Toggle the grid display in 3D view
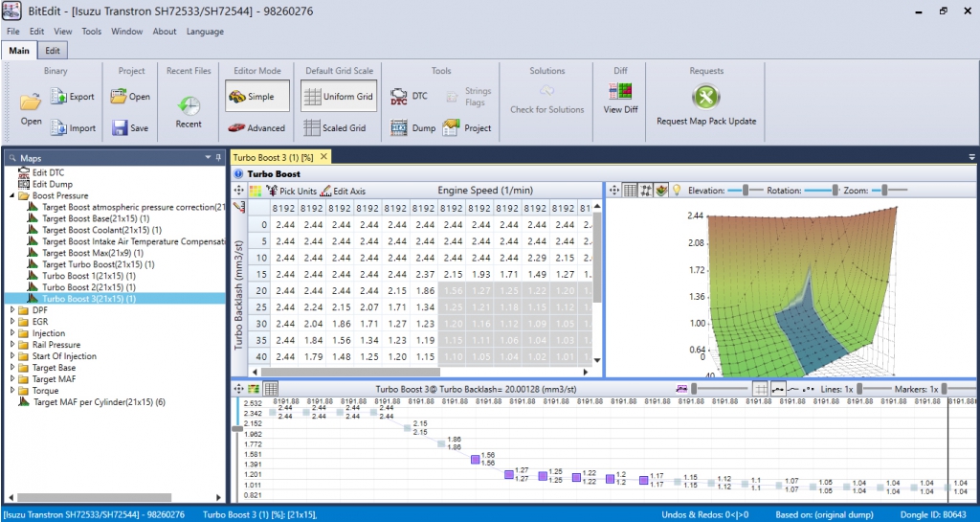 pos(631,190)
